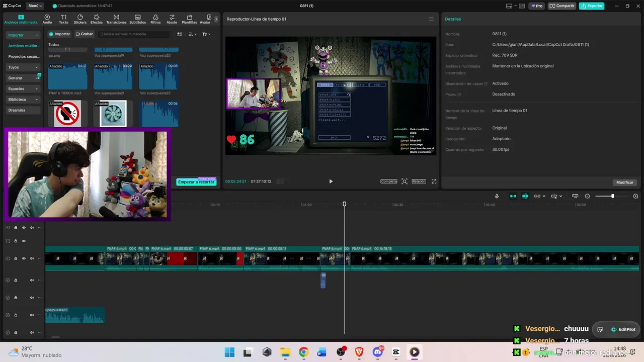Click the preview axis icon in timeline toolbar
The height and width of the screenshot is (362, 644).
575,196
